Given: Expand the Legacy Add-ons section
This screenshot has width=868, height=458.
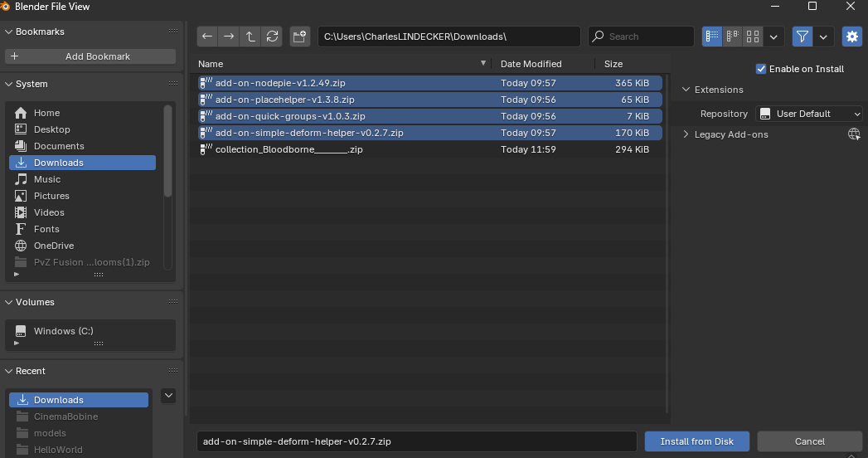Looking at the screenshot, I should click(x=686, y=134).
